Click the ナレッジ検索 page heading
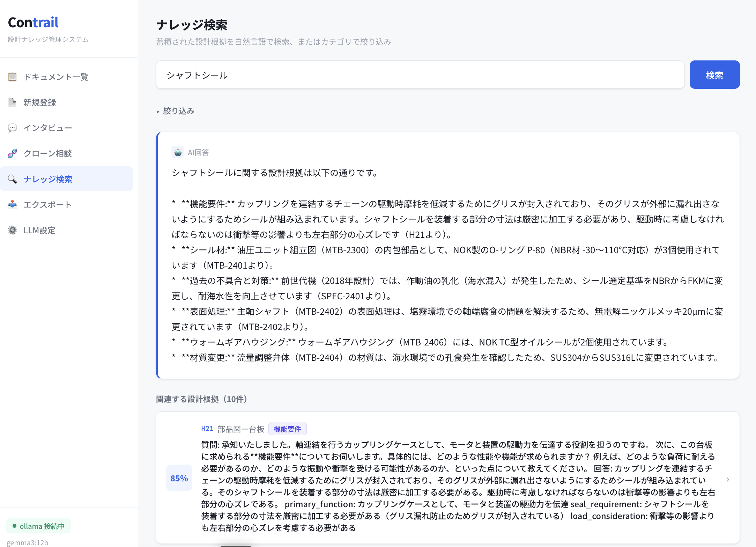Screen dimensions: 756x547 192,25
